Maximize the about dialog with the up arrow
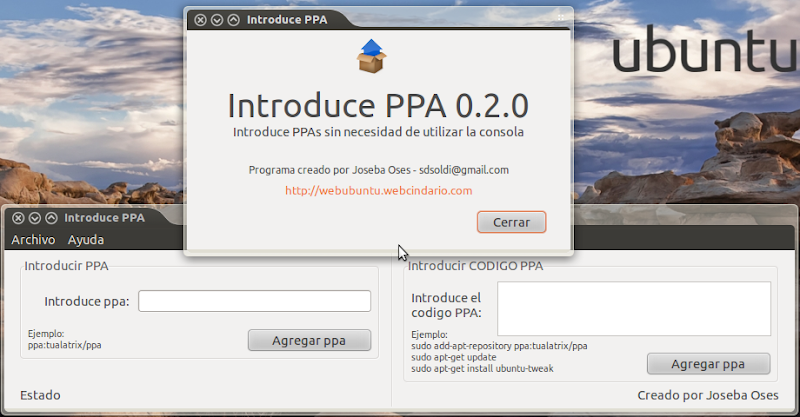Image resolution: width=800 pixels, height=417 pixels. coord(234,20)
